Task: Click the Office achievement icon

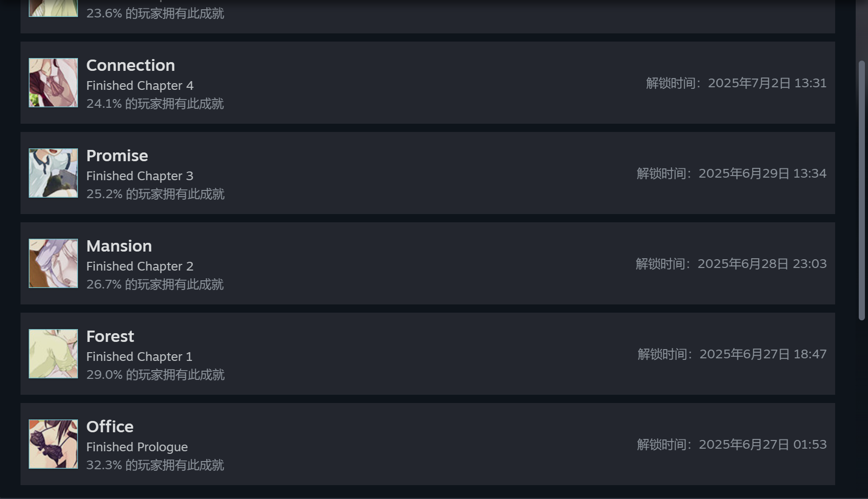Action: click(x=53, y=444)
